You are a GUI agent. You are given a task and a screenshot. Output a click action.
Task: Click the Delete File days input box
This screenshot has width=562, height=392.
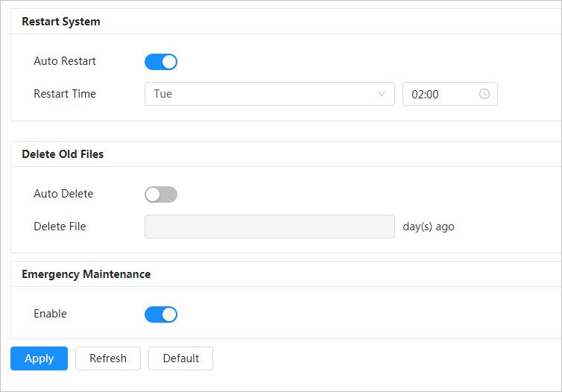[269, 227]
